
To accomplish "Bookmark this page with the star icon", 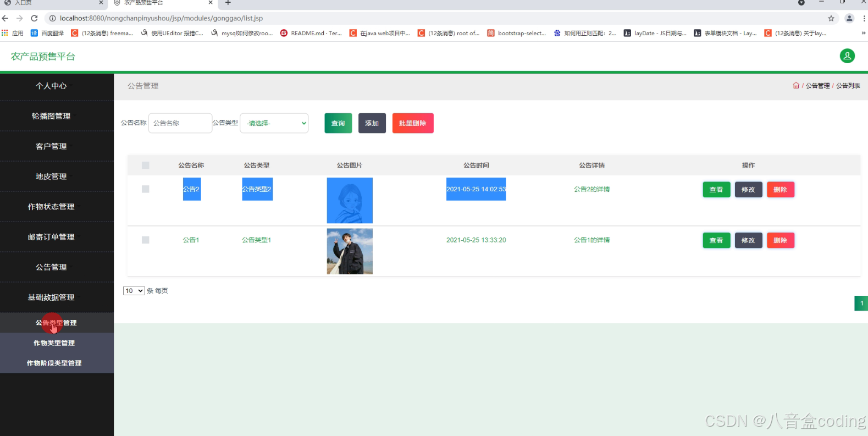I will pyautogui.click(x=831, y=18).
